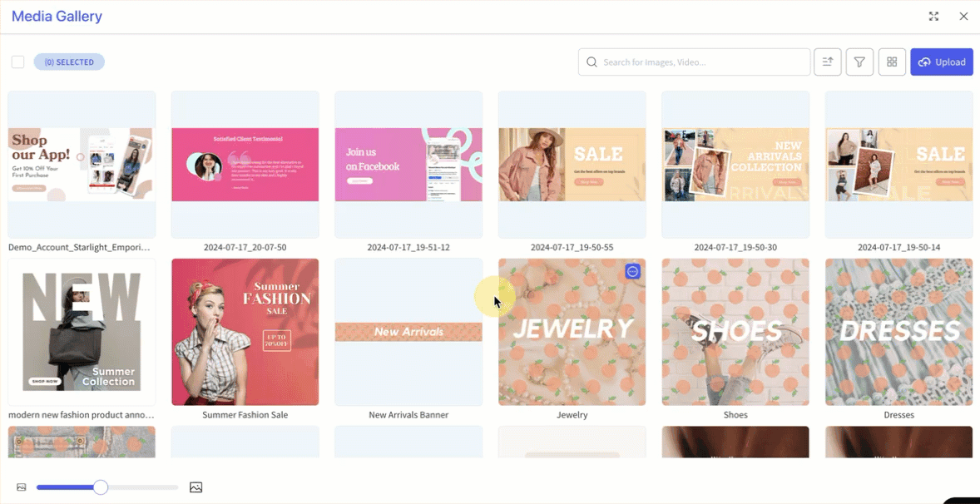This screenshot has width=980, height=504.
Task: Select the New Arrivals Banner image
Action: [408, 332]
